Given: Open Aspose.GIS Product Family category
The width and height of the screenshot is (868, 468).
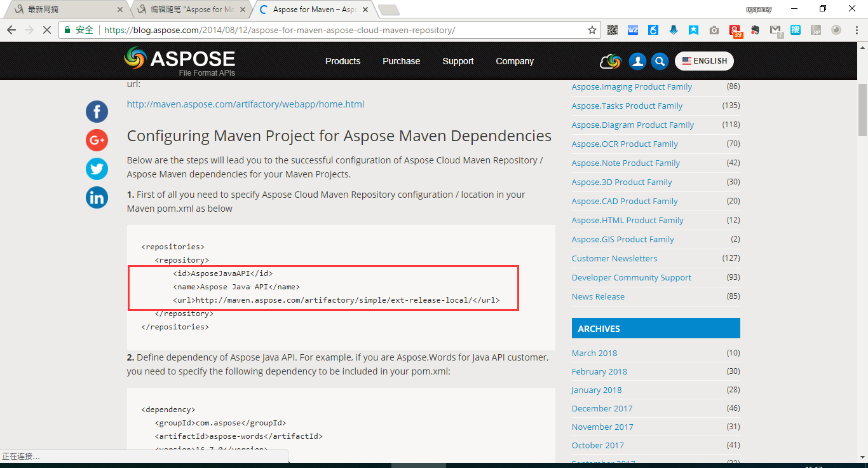Looking at the screenshot, I should point(623,239).
